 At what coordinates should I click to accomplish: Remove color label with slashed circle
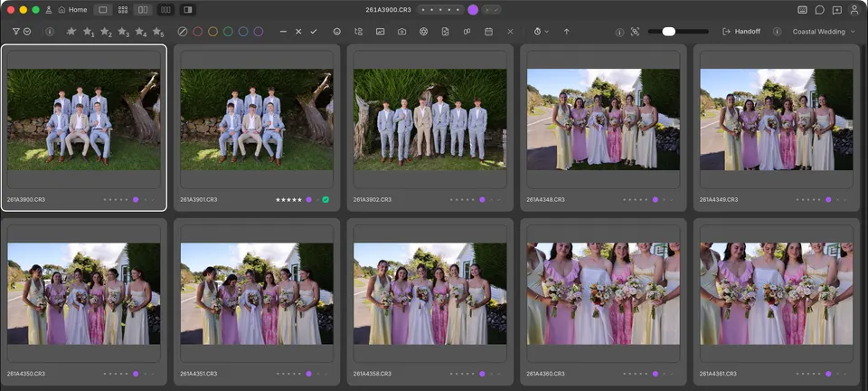pyautogui.click(x=182, y=32)
